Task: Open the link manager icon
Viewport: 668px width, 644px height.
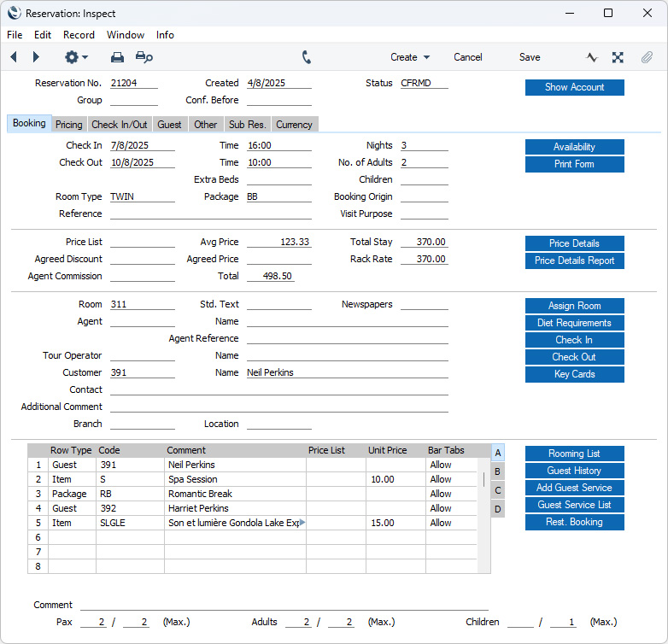Action: 618,57
